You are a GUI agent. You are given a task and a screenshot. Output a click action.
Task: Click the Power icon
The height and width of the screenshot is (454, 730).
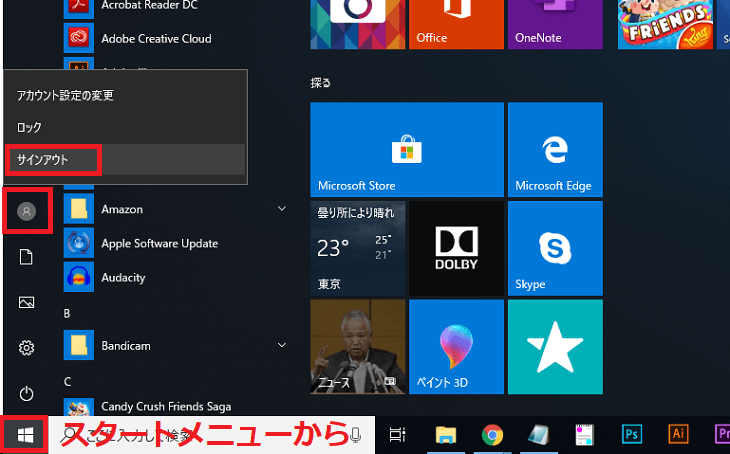coord(27,393)
